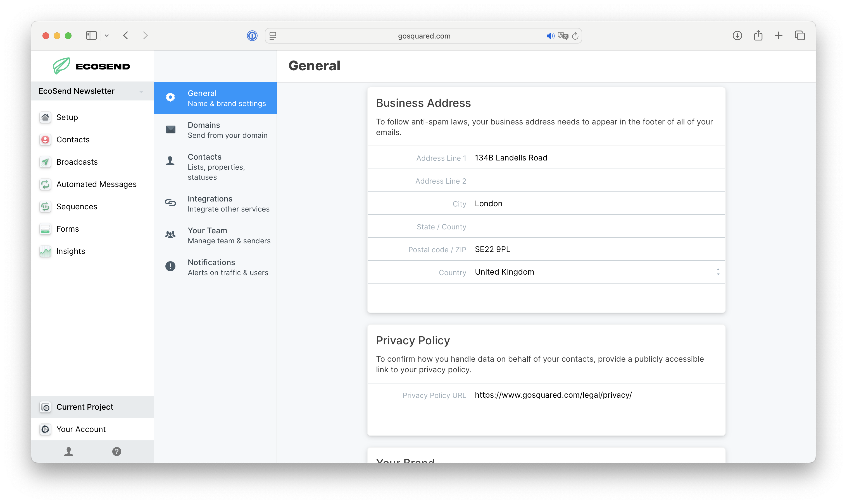
Task: Open the Sequences section
Action: point(77,207)
